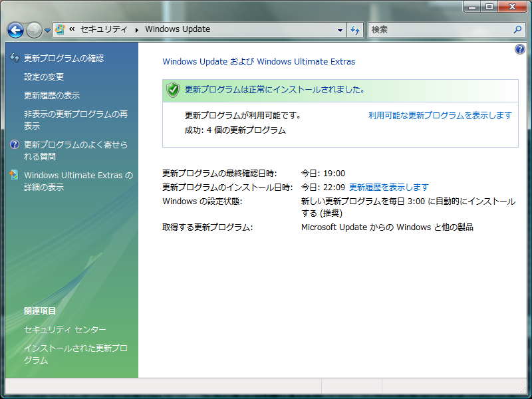Go back using the blue Back arrow
Image resolution: width=532 pixels, height=399 pixels.
pos(15,30)
